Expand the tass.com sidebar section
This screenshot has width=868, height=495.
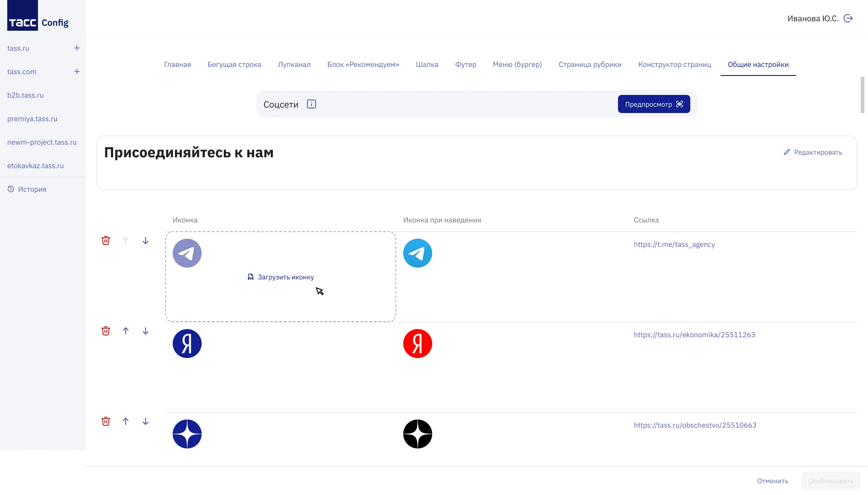coord(77,71)
